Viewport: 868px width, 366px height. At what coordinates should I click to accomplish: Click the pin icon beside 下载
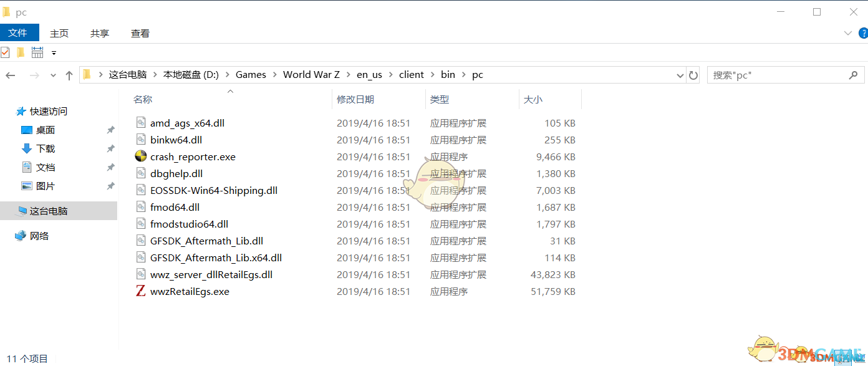click(x=110, y=149)
